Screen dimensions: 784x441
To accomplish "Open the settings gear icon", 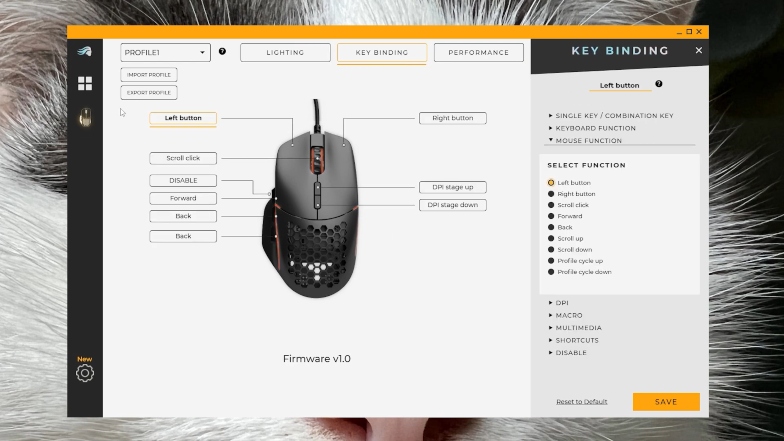I will pyautogui.click(x=85, y=373).
